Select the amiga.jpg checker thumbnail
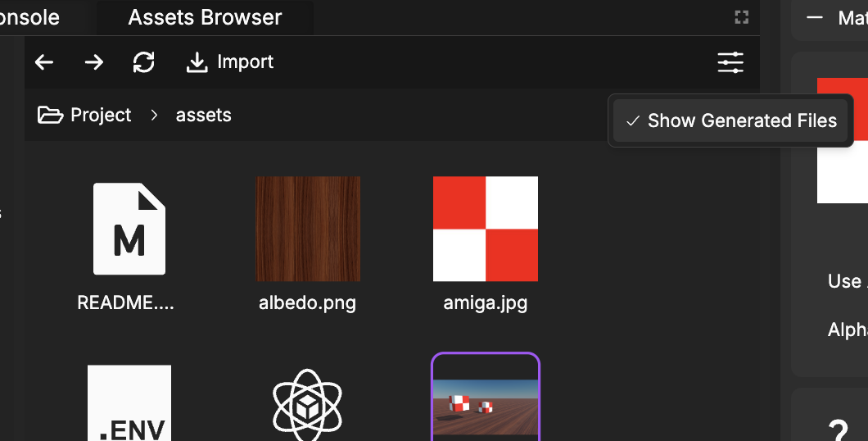 (x=486, y=229)
